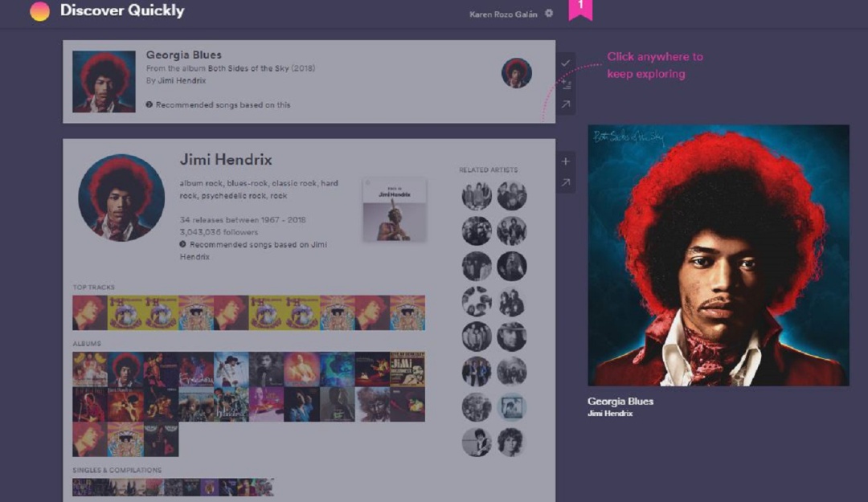Click the RELATED ARTISTS heading

[489, 170]
